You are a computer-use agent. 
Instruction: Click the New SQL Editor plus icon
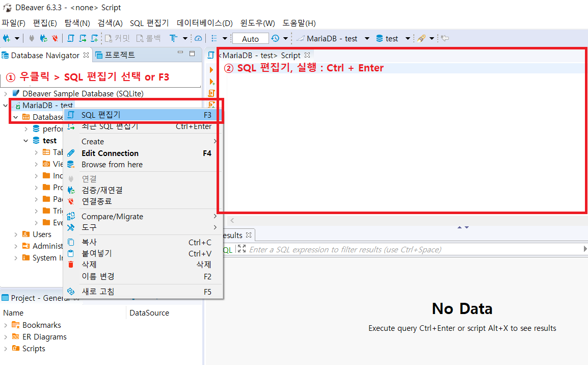tap(94, 38)
